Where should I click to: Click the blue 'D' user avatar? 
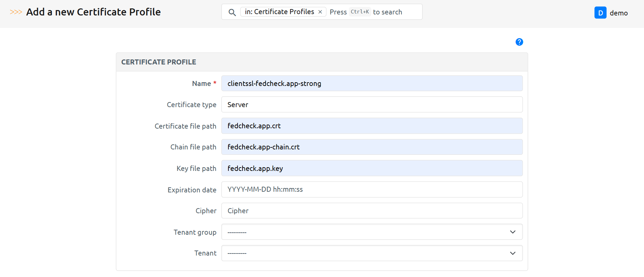600,13
